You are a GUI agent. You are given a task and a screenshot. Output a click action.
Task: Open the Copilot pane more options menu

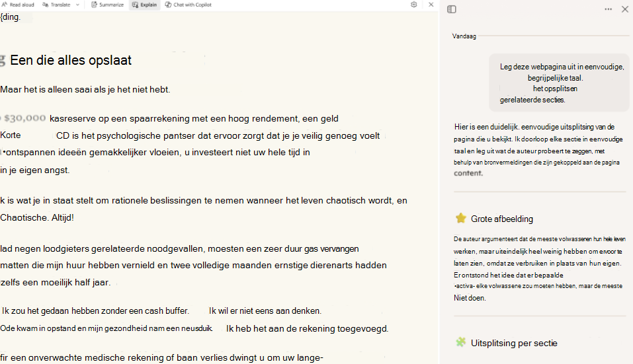pos(608,9)
